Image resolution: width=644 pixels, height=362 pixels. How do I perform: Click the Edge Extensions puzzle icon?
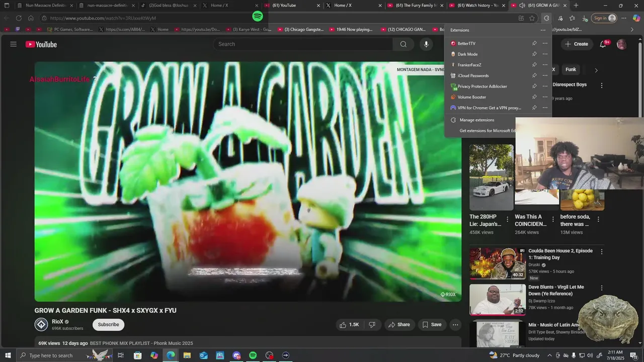pos(546,18)
